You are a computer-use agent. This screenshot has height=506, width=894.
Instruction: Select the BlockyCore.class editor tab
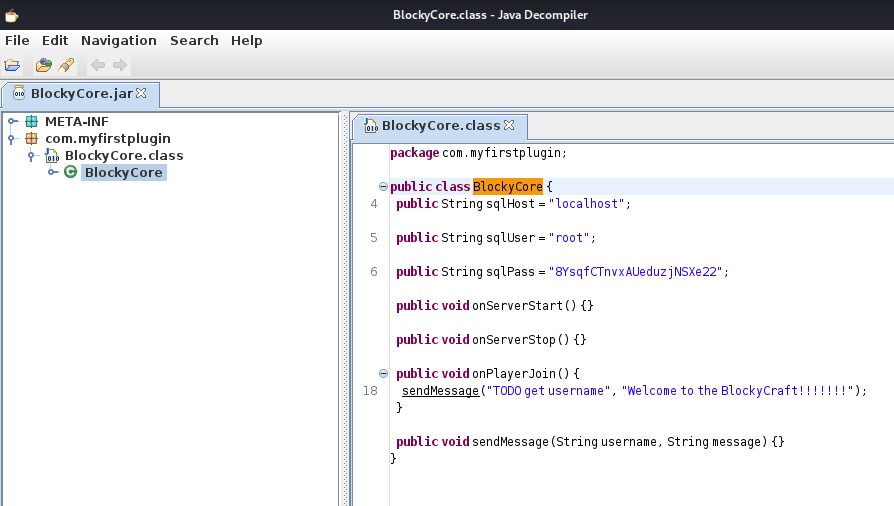click(440, 126)
